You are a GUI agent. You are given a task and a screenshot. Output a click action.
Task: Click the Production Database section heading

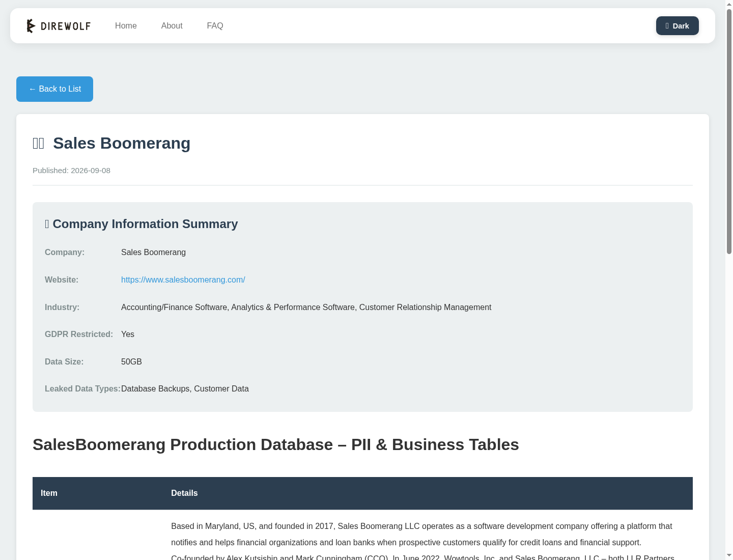276,444
